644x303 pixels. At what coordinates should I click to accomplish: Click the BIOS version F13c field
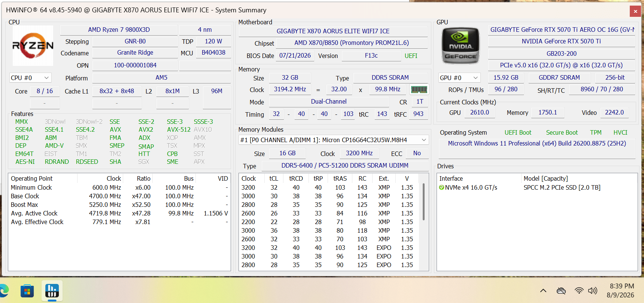[371, 56]
